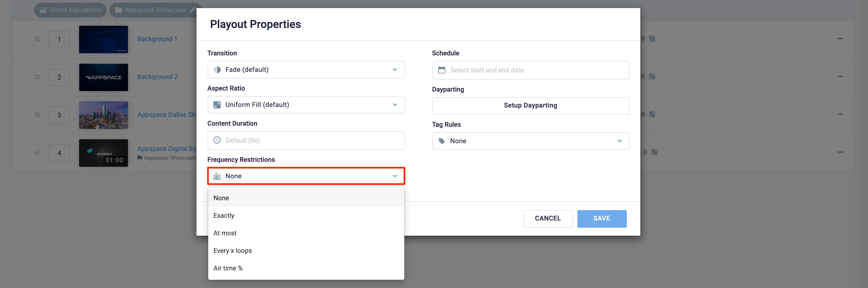This screenshot has width=868, height=288.
Task: Click aspect ratio icon in Digital Sig row
Action: (x=654, y=153)
